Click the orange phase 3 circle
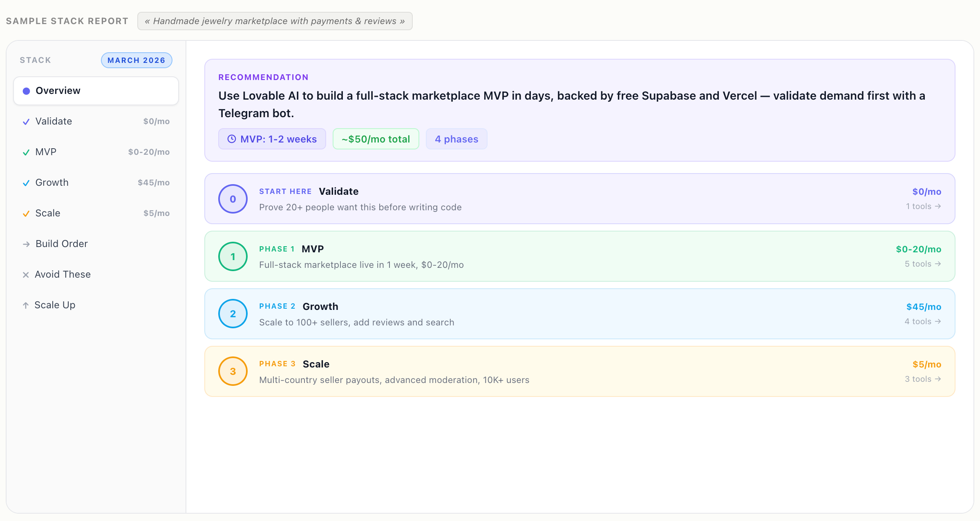The image size is (980, 521). [x=233, y=371]
